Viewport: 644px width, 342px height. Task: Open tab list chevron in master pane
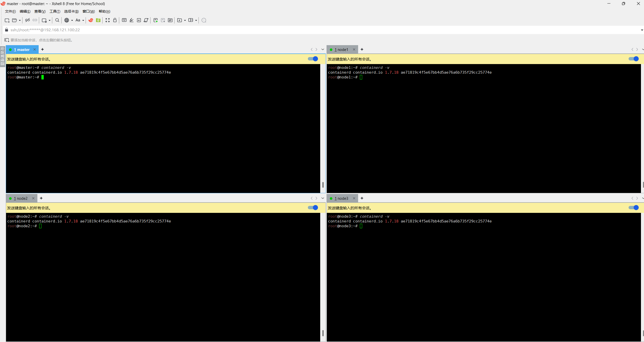pyautogui.click(x=323, y=49)
